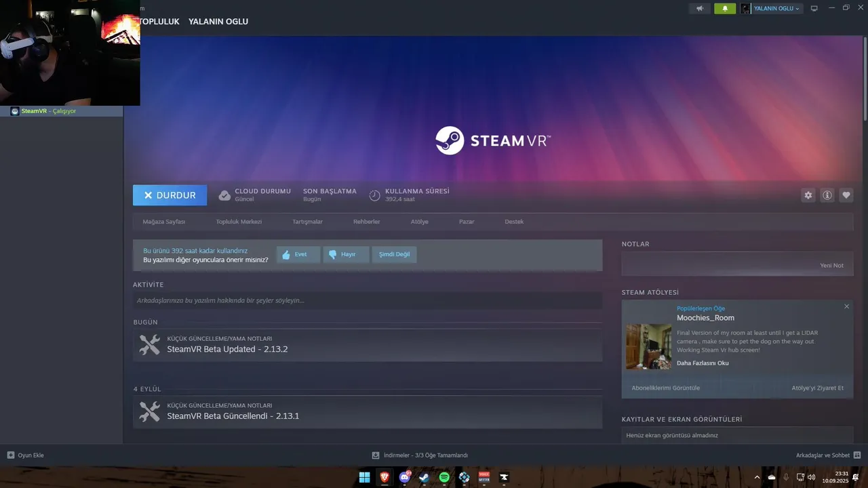This screenshot has height=488, width=868.
Task: Click Daha Fazlasını Oku link
Action: coord(703,363)
